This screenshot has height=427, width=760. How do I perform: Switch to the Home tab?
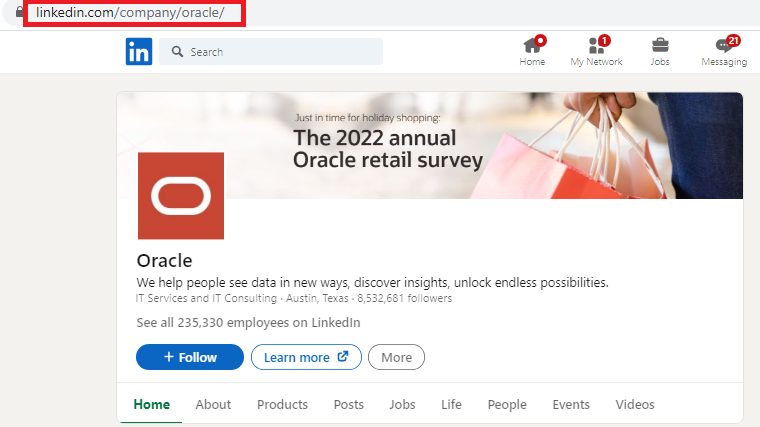point(152,404)
